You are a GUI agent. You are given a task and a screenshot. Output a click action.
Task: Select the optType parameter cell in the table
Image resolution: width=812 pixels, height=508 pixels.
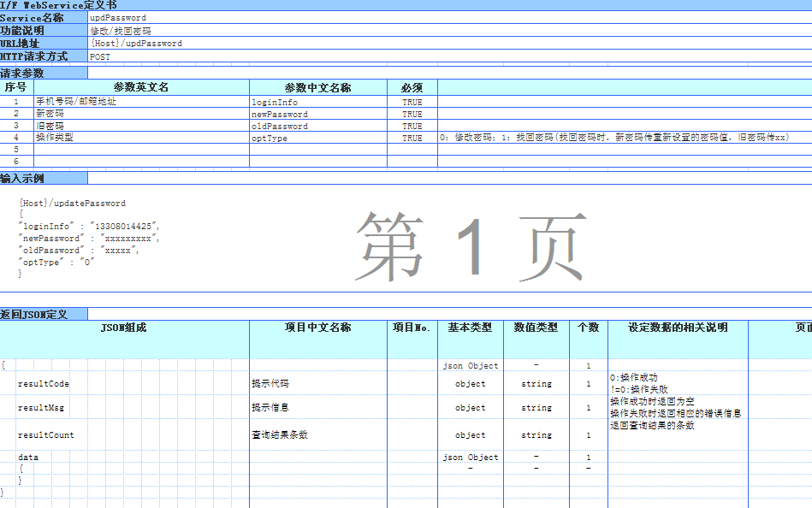click(x=318, y=137)
